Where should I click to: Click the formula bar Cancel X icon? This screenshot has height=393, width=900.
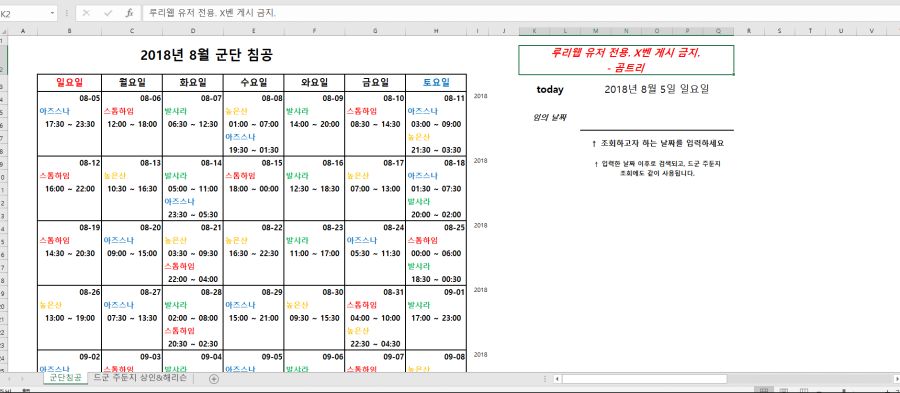click(86, 13)
